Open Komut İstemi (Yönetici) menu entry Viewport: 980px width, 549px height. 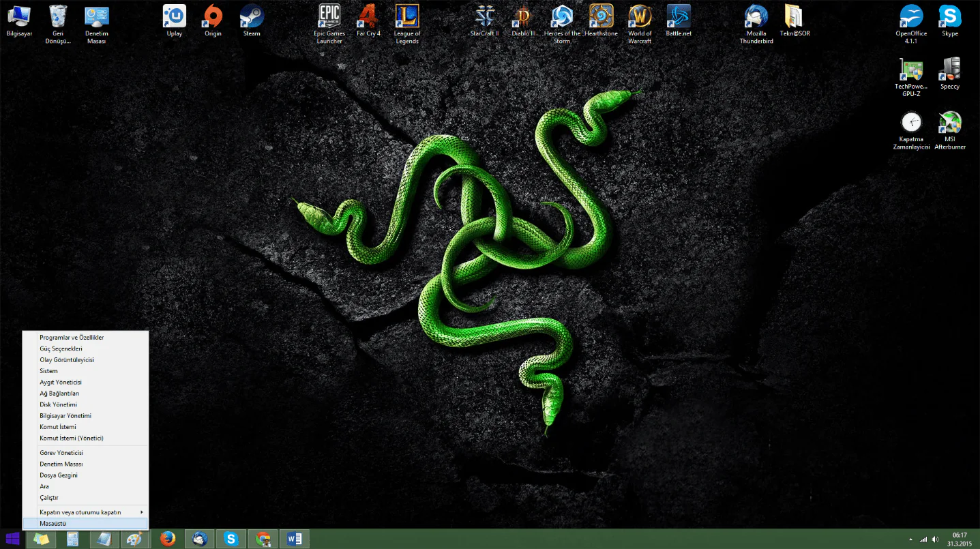coord(72,439)
